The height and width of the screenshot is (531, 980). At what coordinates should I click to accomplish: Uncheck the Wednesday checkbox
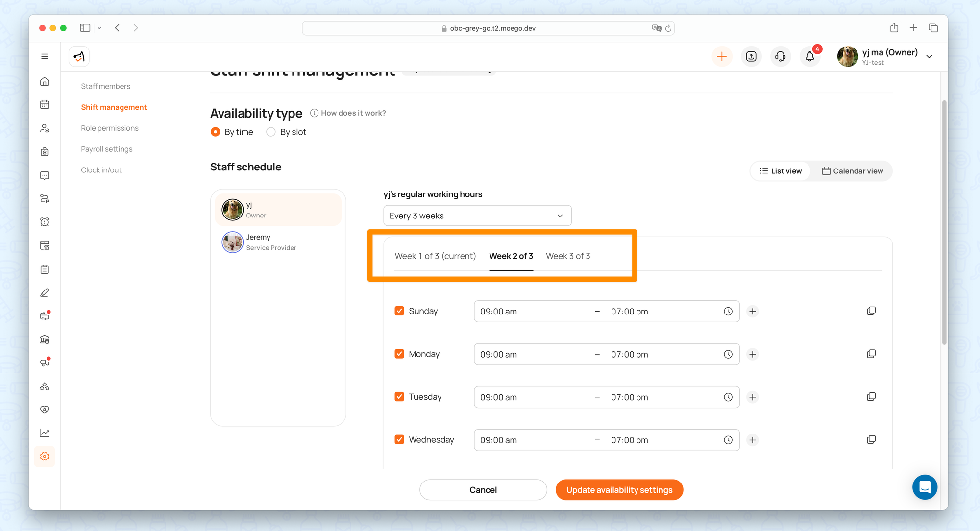tap(399, 440)
